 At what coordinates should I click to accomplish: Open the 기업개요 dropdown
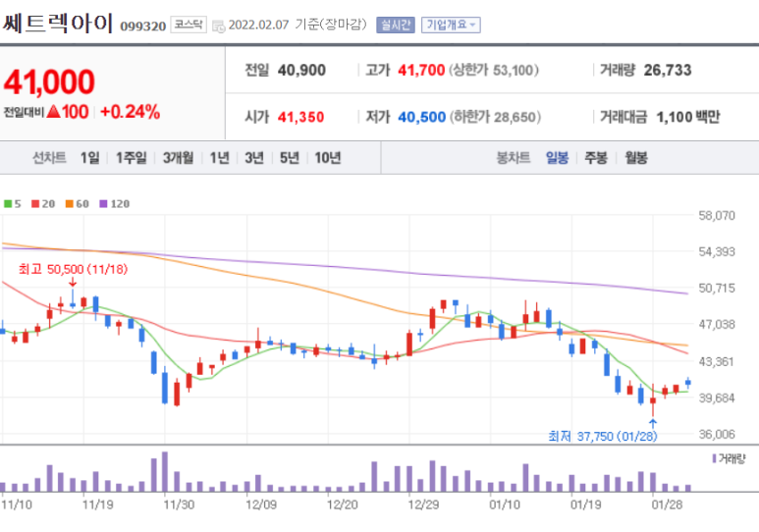click(451, 25)
